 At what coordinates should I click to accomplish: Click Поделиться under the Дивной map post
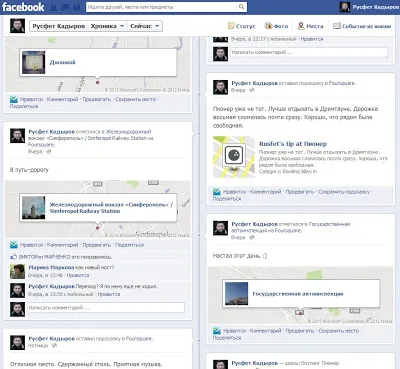tap(24, 106)
